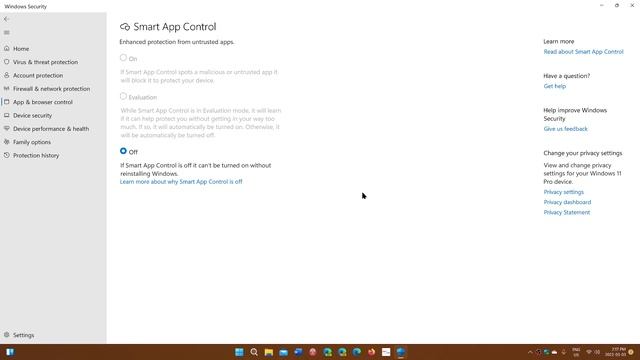Open Read about Smart App Control link

(x=583, y=52)
